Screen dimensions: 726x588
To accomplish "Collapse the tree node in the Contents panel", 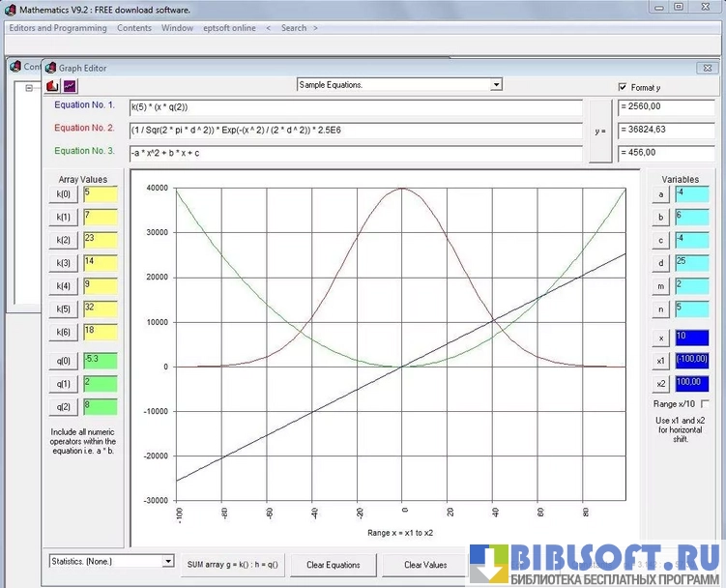I will (x=29, y=88).
